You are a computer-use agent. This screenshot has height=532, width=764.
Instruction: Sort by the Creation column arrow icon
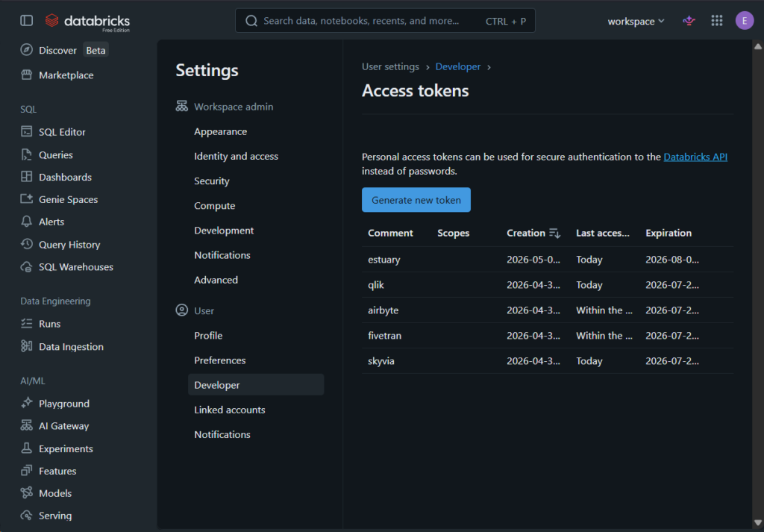(554, 234)
